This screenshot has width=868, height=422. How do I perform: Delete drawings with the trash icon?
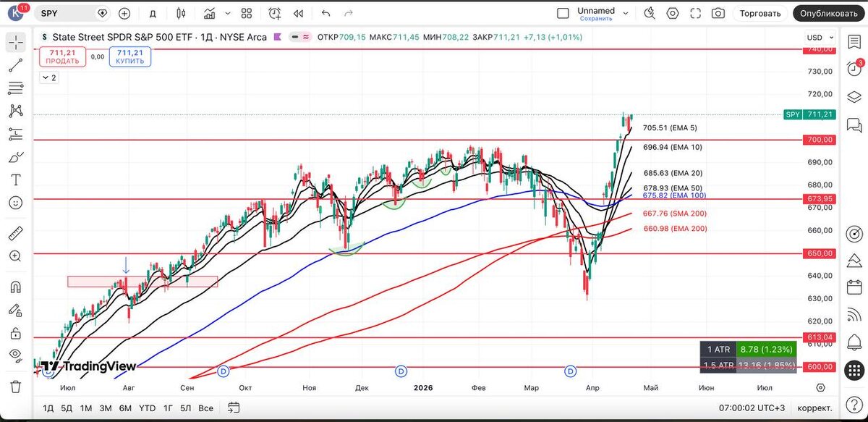pyautogui.click(x=15, y=387)
